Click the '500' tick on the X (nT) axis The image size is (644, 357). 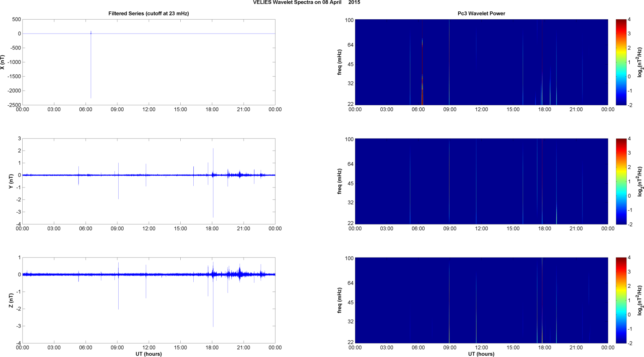(17, 19)
